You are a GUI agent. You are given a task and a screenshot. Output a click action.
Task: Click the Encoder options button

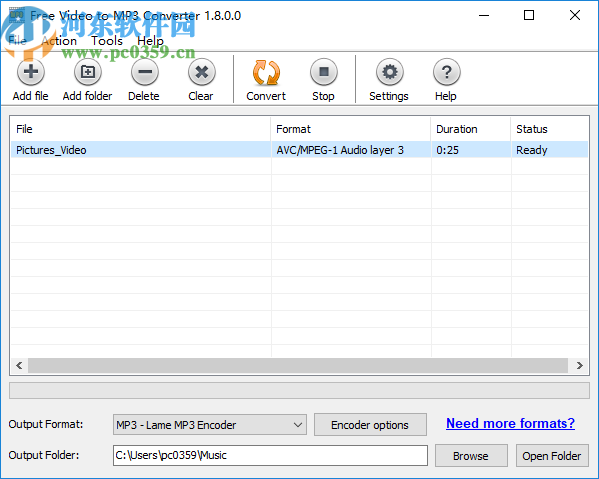coord(370,424)
